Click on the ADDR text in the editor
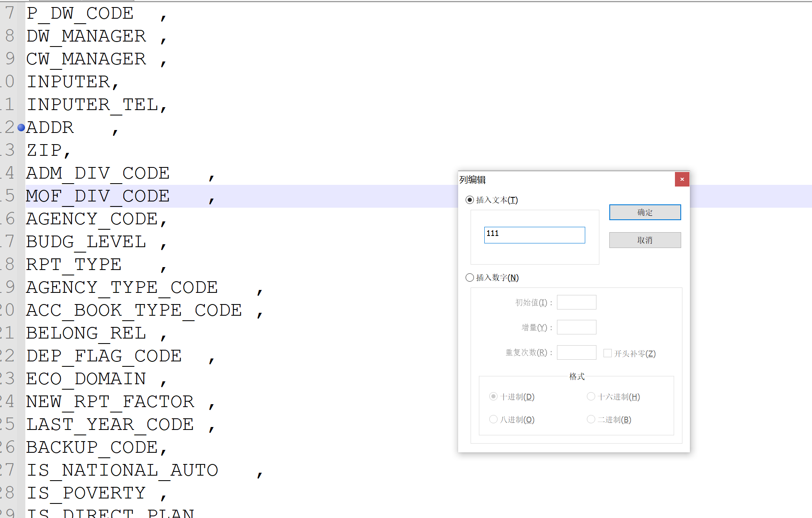 pyautogui.click(x=50, y=128)
